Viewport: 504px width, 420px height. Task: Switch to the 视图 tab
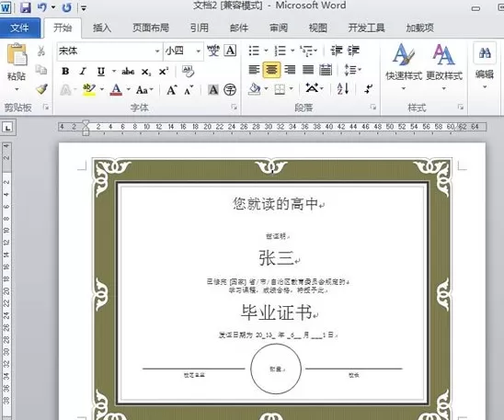coord(318,28)
